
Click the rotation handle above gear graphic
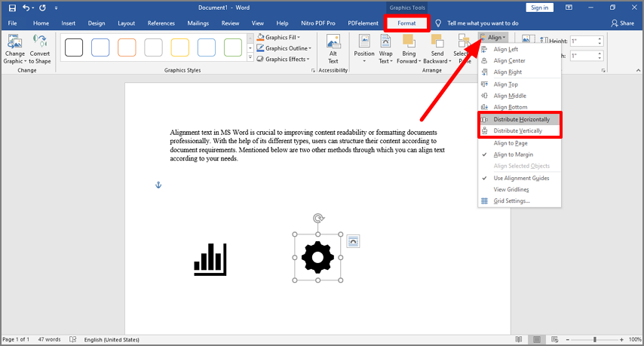[318, 218]
